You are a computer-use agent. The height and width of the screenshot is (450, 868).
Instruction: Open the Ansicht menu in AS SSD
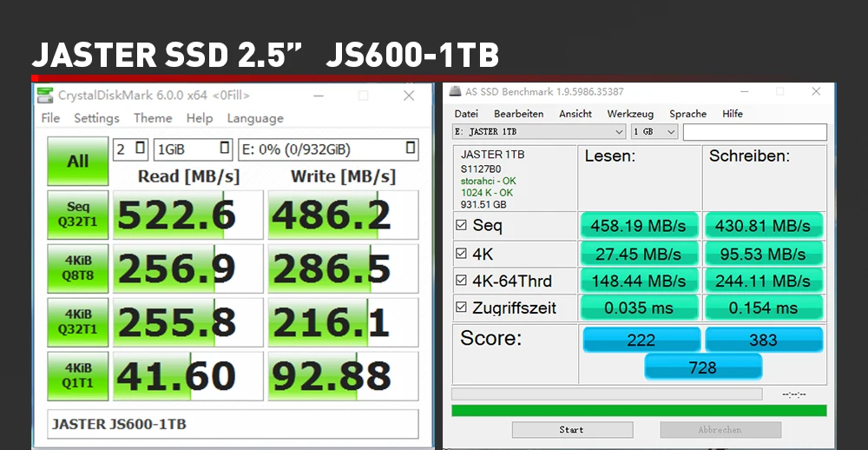(x=575, y=114)
